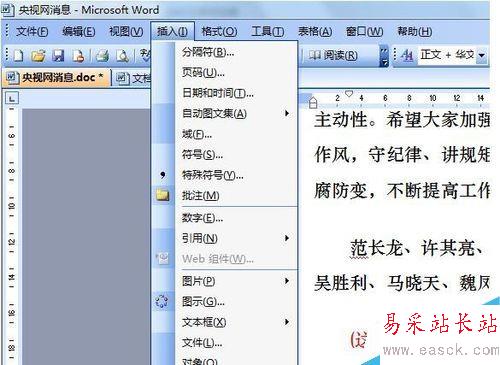Click the New blank document icon

coord(18,56)
